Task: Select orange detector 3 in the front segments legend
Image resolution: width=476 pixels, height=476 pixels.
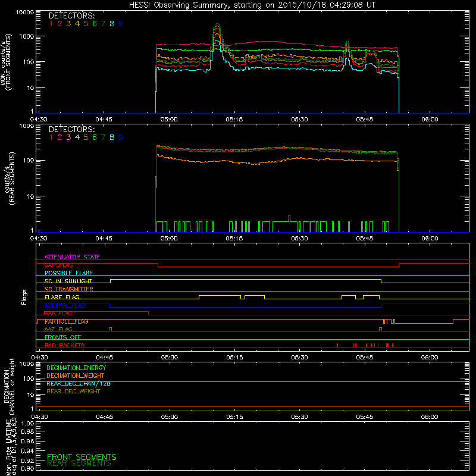Action: click(x=68, y=24)
